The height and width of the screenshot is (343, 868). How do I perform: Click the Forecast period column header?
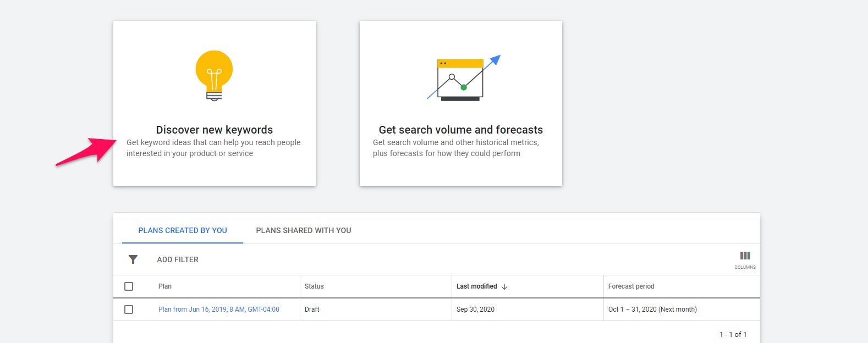pos(631,286)
